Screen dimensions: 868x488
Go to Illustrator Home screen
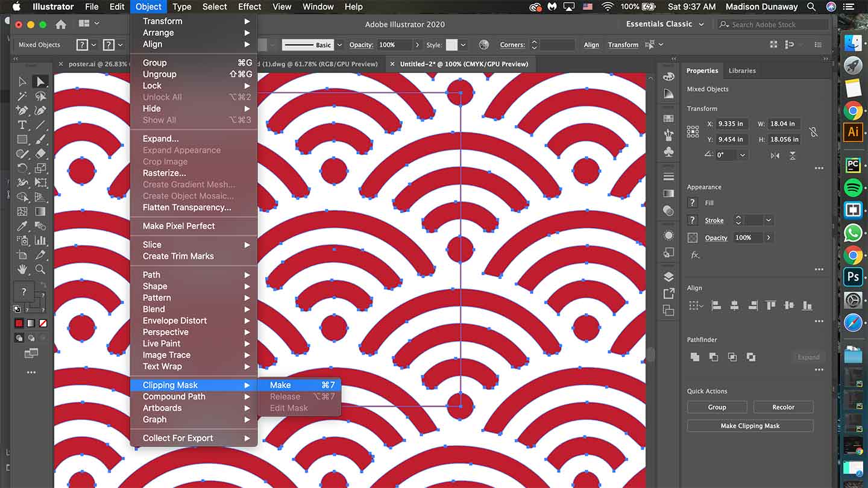(60, 25)
